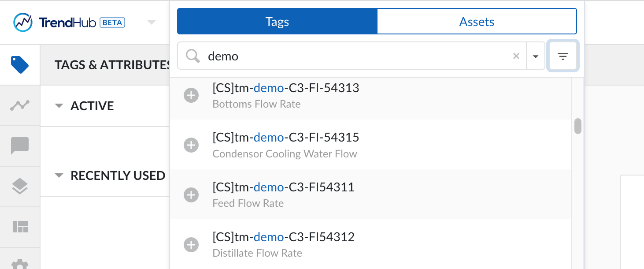
Task: Open the trend line sidebar icon
Action: [x=20, y=105]
